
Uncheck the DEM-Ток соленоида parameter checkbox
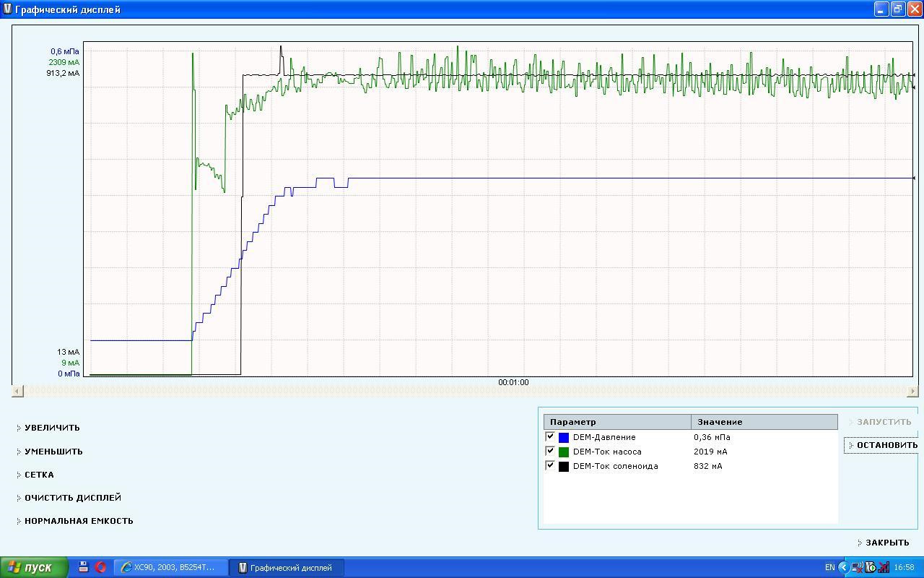tap(550, 465)
